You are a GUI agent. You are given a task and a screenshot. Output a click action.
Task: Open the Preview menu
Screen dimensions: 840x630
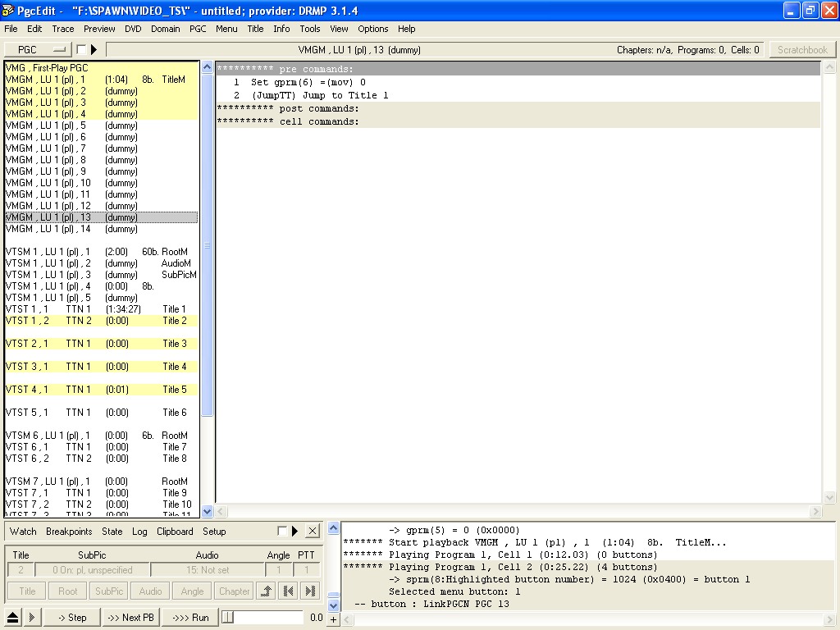(x=99, y=29)
